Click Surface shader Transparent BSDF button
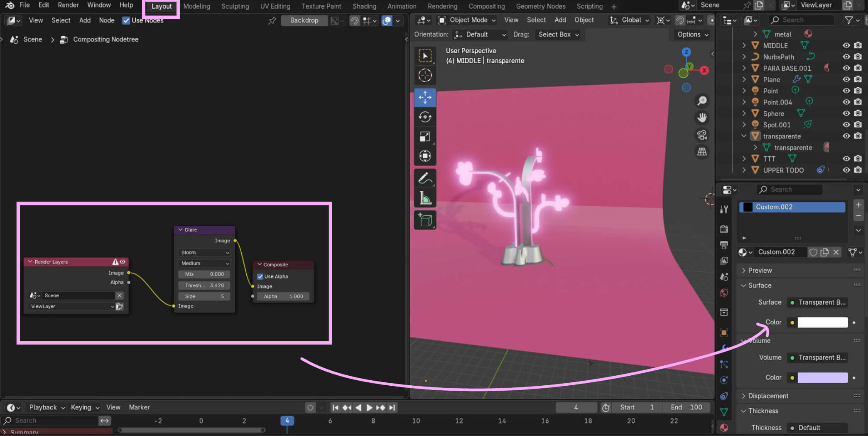 tap(817, 302)
